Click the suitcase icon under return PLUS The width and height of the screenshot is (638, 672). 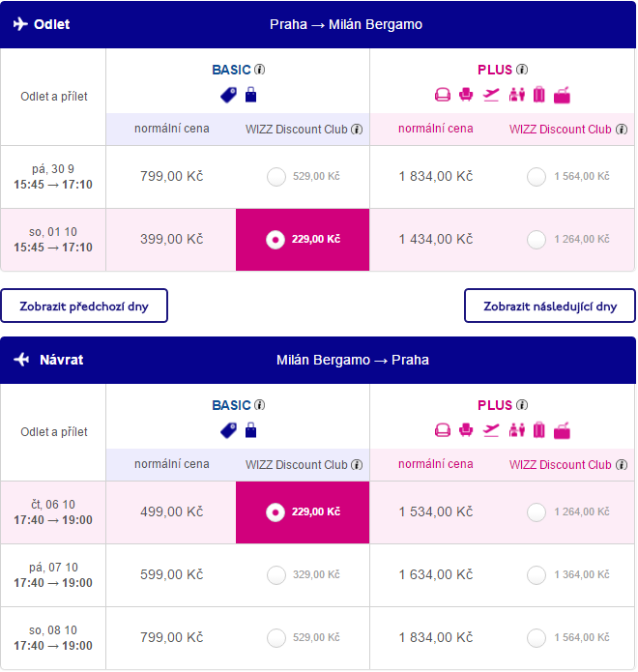(x=539, y=430)
